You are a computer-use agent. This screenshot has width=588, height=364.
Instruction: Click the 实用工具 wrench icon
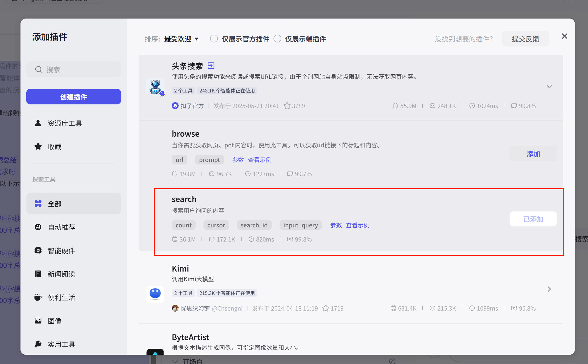coord(38,344)
